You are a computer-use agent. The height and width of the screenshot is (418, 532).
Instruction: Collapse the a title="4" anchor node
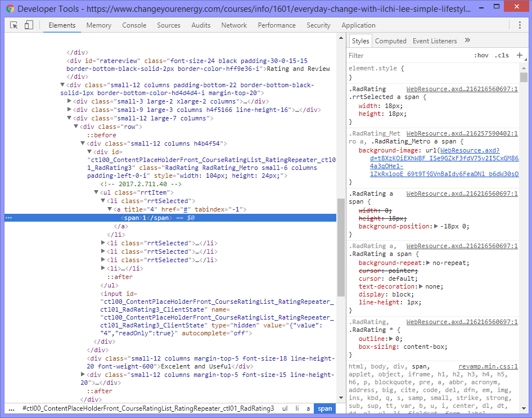click(x=110, y=209)
